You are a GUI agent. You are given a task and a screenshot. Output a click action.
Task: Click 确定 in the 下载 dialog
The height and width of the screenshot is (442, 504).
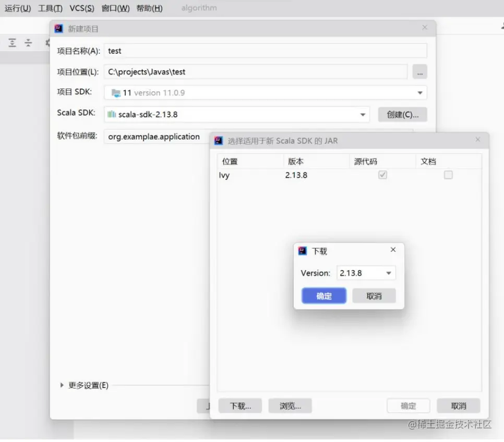324,296
